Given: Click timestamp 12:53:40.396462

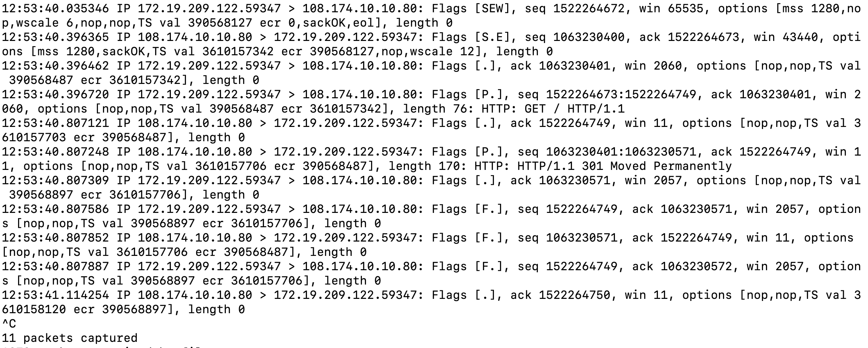Looking at the screenshot, I should [55, 66].
